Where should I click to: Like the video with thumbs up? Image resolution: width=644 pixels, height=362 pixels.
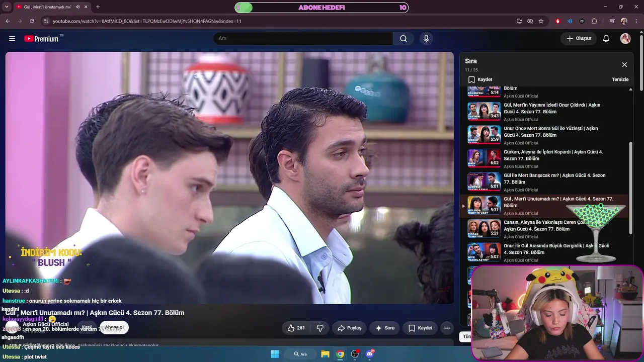pyautogui.click(x=296, y=328)
